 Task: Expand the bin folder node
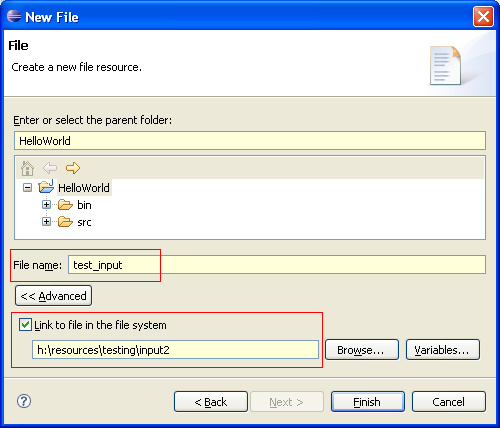47,205
